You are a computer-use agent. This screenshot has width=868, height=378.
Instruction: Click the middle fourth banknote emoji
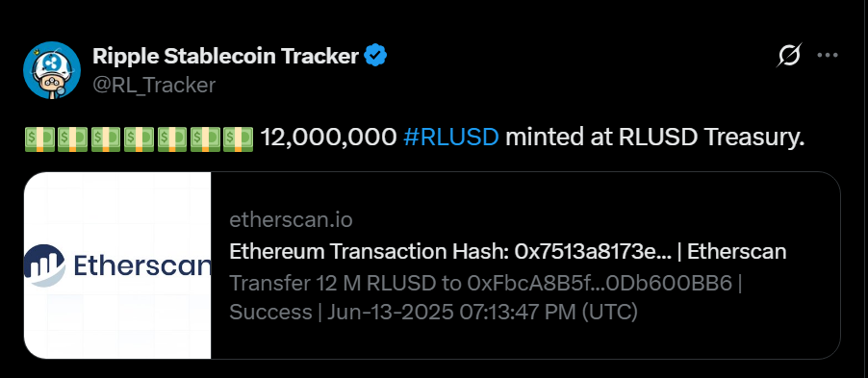(x=139, y=139)
